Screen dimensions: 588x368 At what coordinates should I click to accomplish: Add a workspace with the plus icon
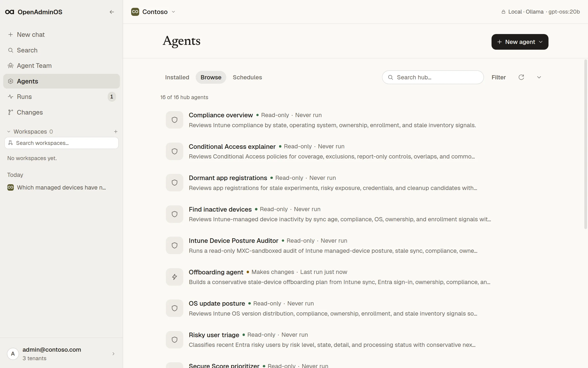tap(116, 131)
